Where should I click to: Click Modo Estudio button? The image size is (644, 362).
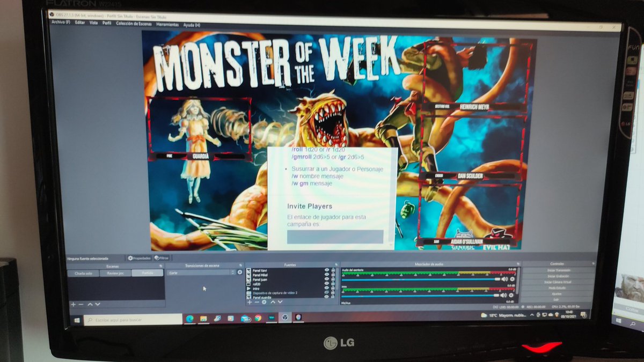(x=558, y=288)
